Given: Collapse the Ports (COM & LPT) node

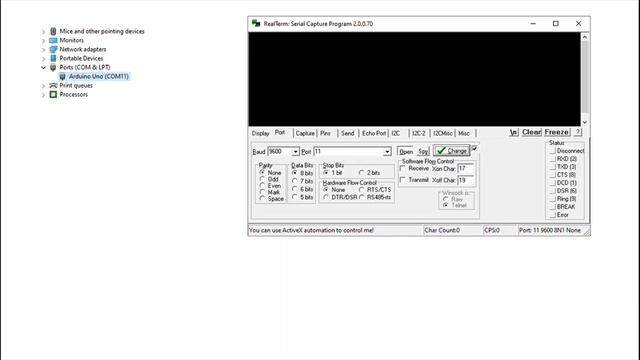Looking at the screenshot, I should tap(43, 67).
